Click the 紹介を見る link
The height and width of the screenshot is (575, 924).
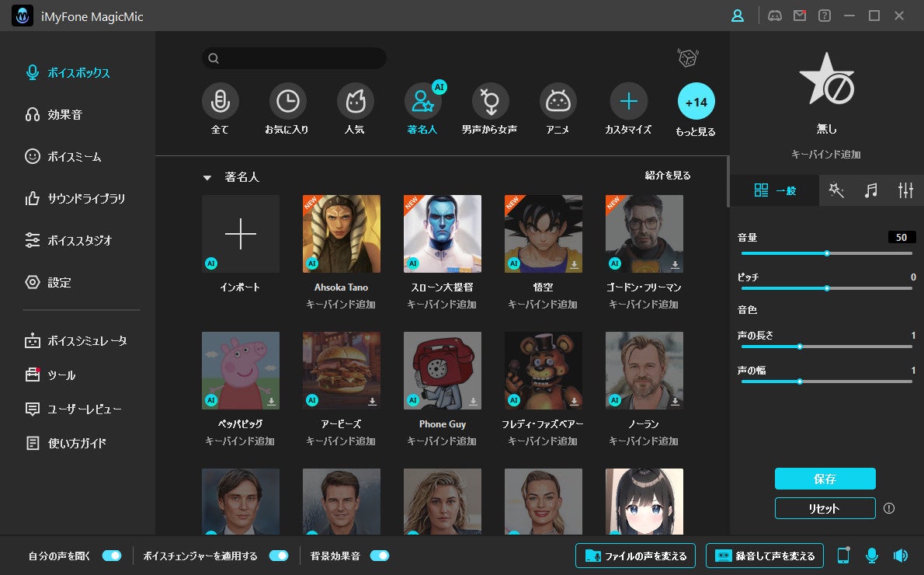668,175
